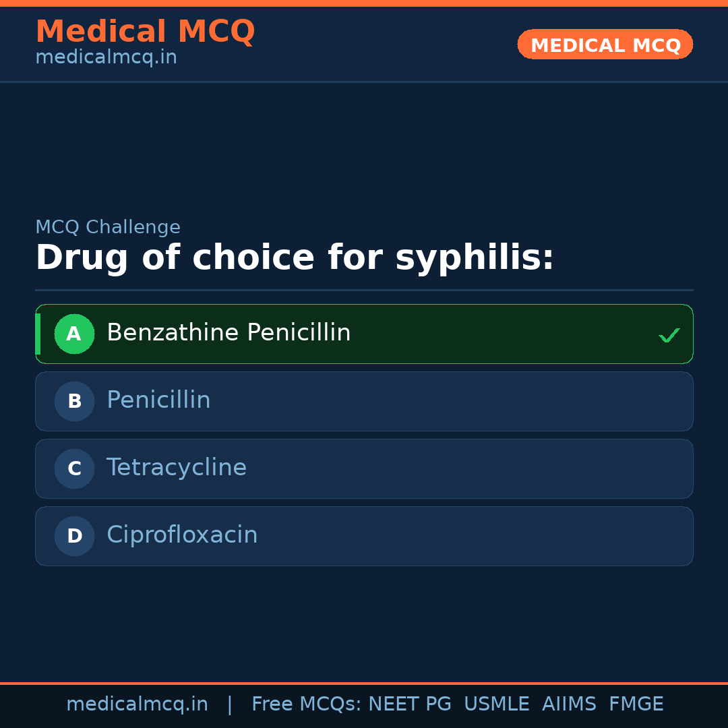Click the green A option circle
This screenshot has width=728, height=728.
tap(74, 334)
